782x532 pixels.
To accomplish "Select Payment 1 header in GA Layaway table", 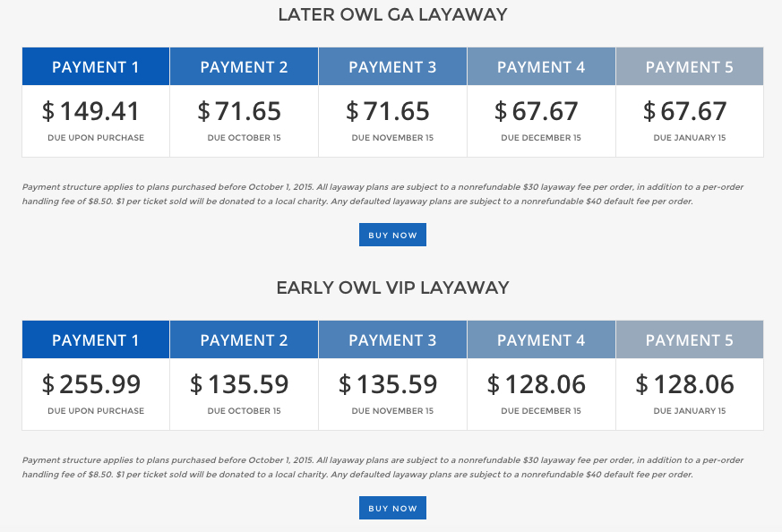I will [96, 67].
